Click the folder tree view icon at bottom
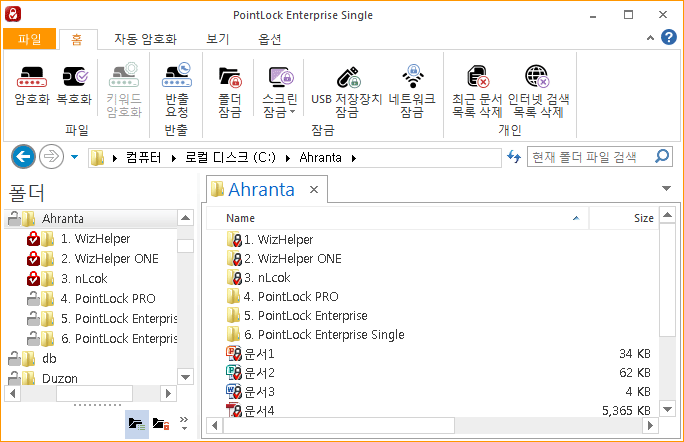 click(x=137, y=424)
